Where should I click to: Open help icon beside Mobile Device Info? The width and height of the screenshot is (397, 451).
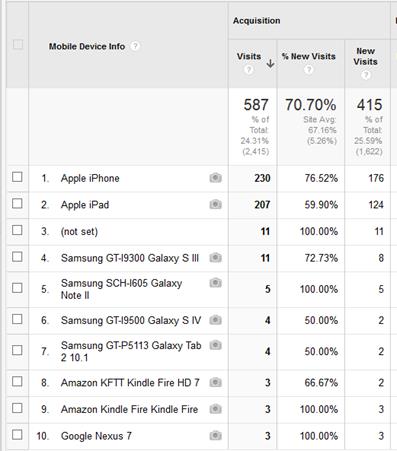coord(135,46)
